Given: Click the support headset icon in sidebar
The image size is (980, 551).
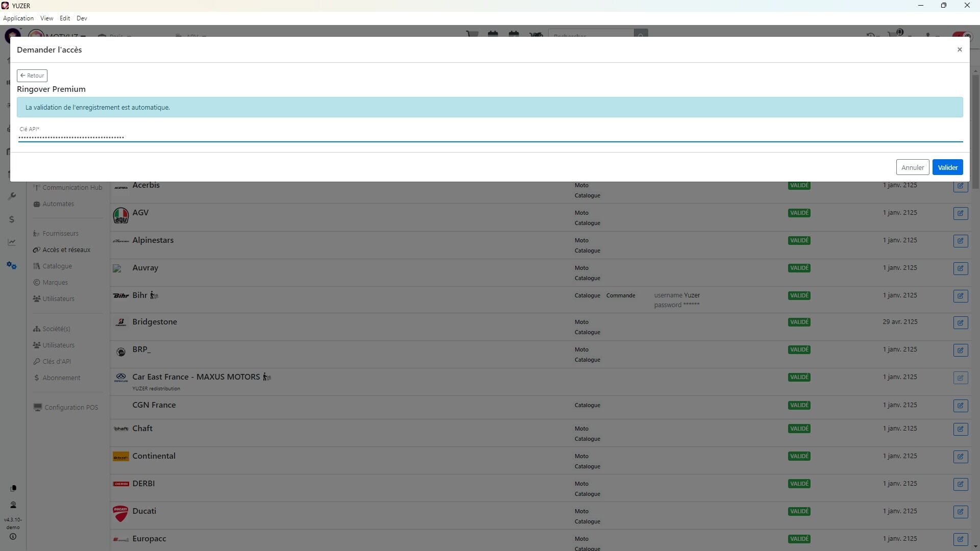Looking at the screenshot, I should (x=13, y=505).
